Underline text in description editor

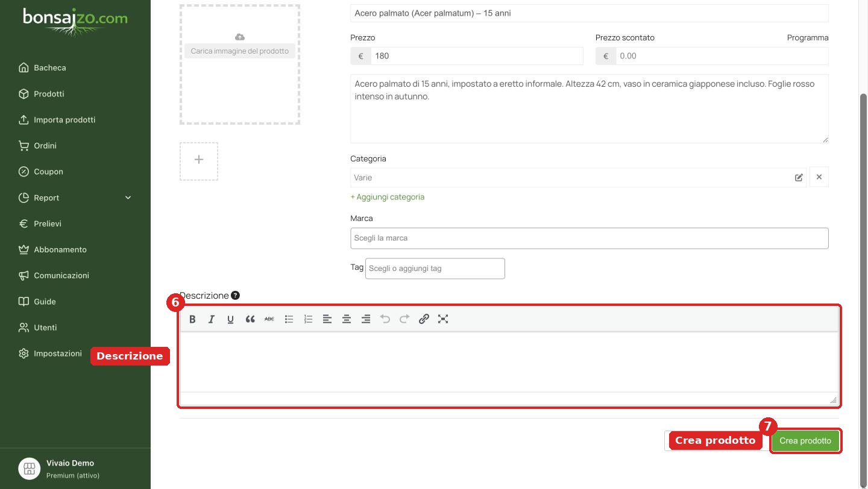point(231,319)
